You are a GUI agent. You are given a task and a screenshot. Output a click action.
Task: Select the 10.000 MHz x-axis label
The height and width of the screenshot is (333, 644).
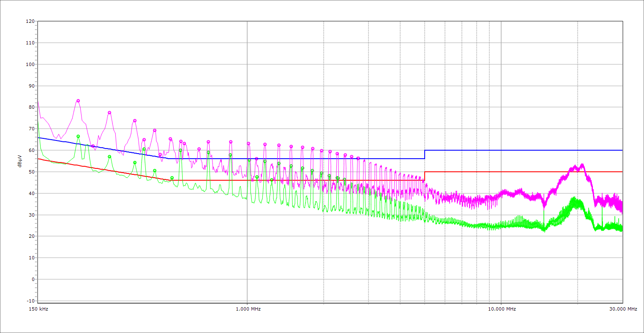(501, 309)
